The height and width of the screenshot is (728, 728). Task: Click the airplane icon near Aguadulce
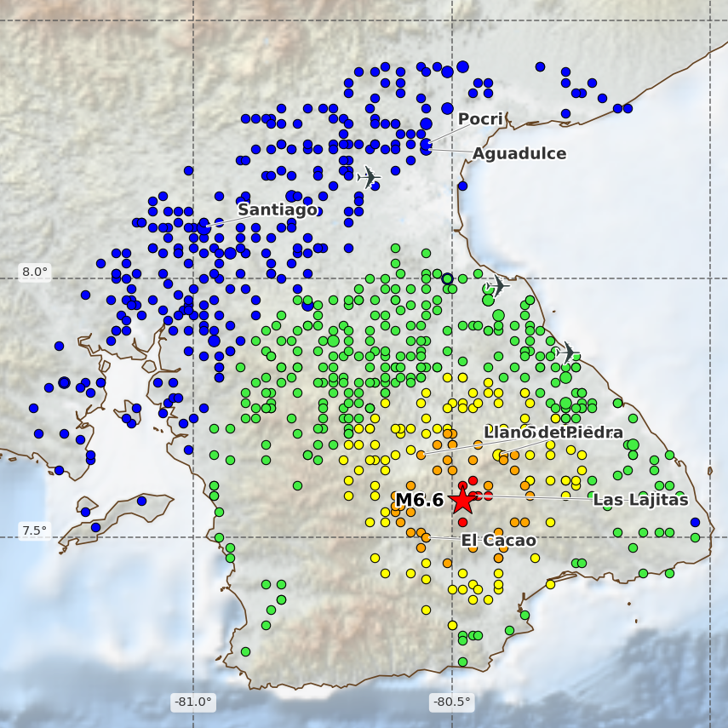tap(369, 177)
